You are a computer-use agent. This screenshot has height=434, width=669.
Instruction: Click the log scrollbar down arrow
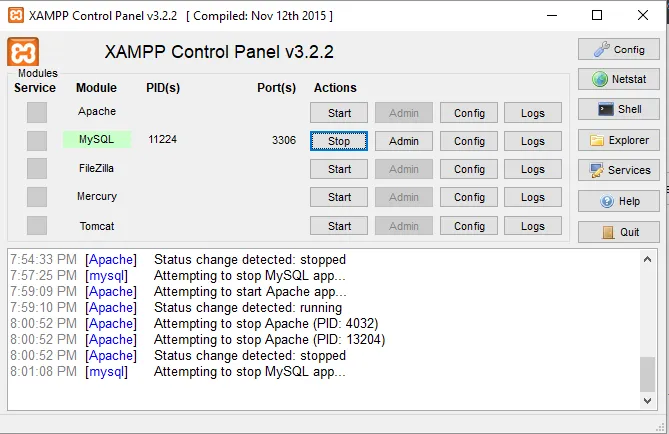[x=647, y=401]
